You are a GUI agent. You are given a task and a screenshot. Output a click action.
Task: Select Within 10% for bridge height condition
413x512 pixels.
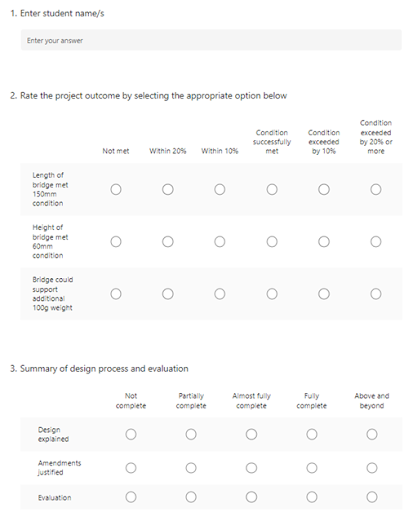click(220, 241)
